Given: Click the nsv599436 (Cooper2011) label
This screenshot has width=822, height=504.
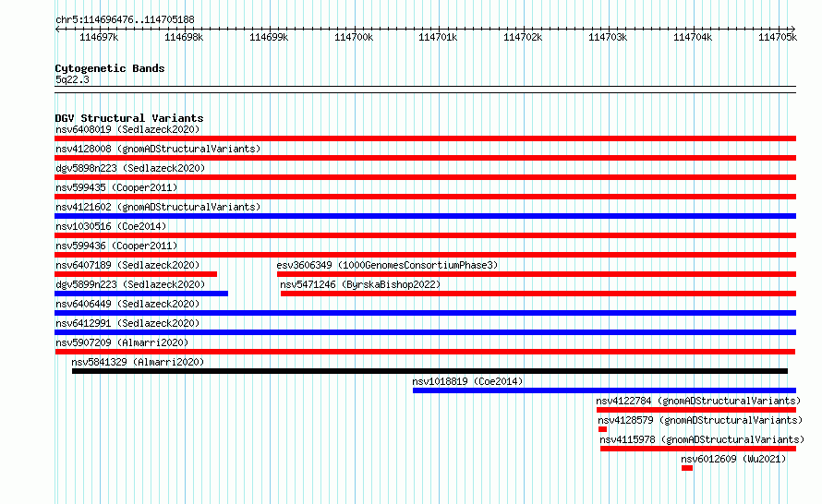Looking at the screenshot, I should point(116,246).
